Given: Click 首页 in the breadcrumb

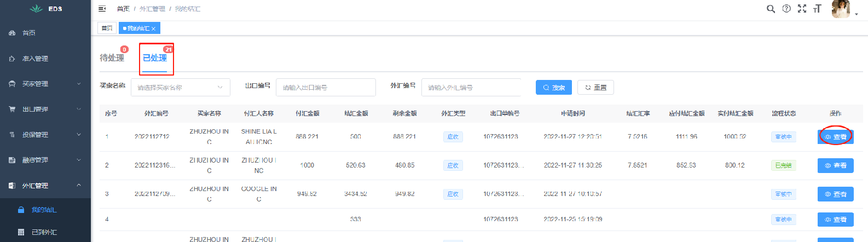Looking at the screenshot, I should point(123,9).
